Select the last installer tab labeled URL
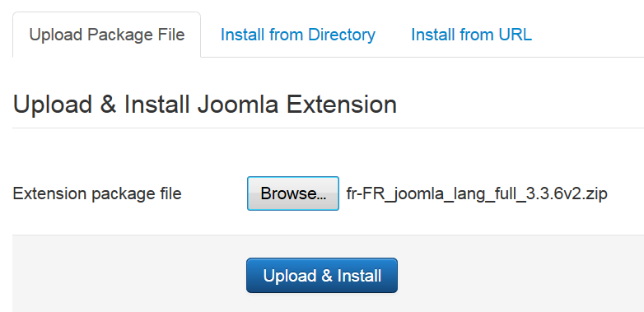Image resolution: width=644 pixels, height=312 pixels. coord(471,35)
